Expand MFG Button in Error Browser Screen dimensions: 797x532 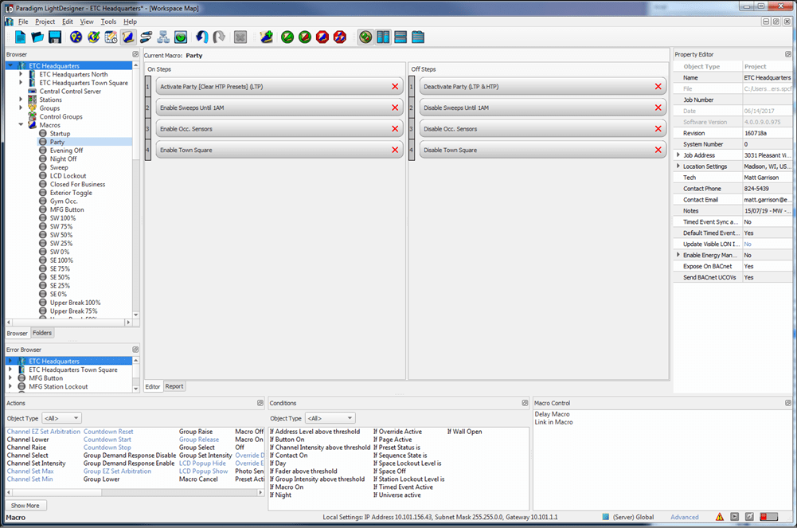coord(10,377)
